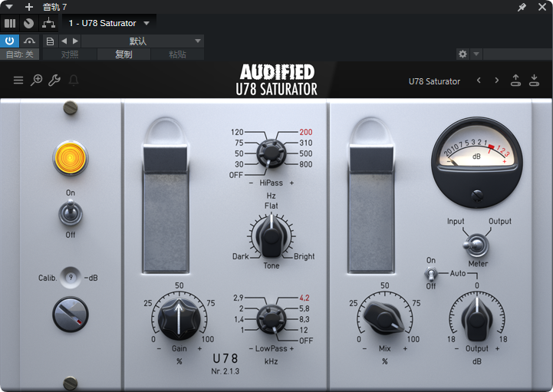Screen dimensions: 553x392
Task: Select LowPass 4,2 kHz position
Action: tap(304, 298)
